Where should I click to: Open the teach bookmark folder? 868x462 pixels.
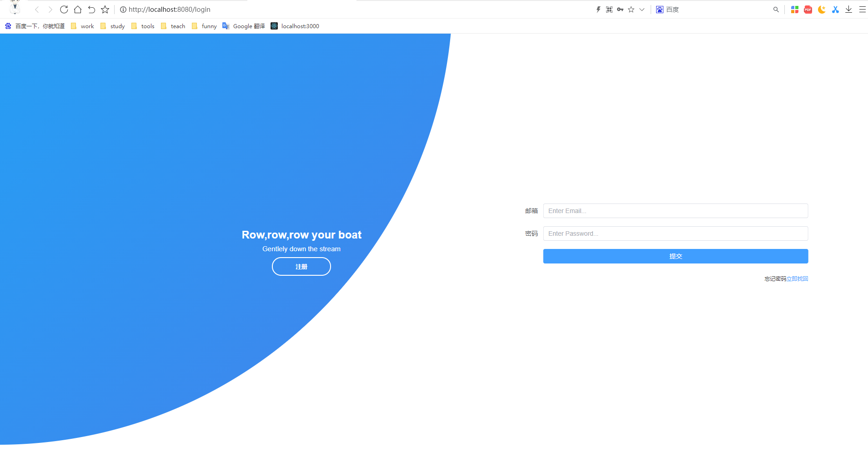point(173,26)
